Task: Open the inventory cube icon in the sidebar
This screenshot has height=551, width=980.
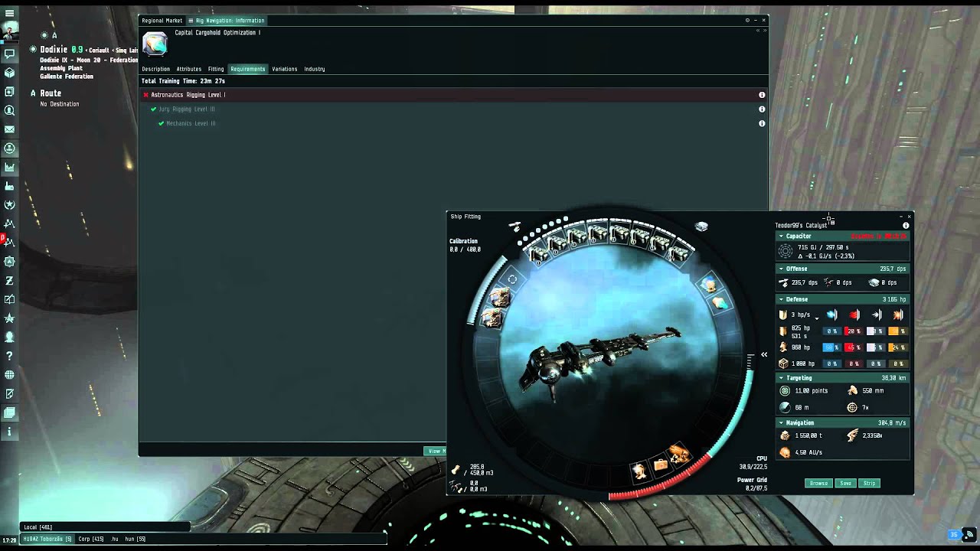Action: click(9, 73)
